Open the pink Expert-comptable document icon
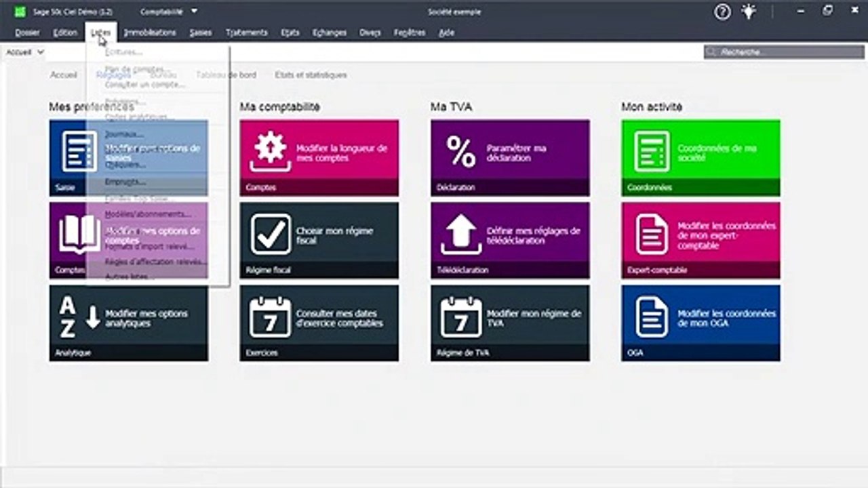The height and width of the screenshot is (488, 868). click(x=652, y=235)
